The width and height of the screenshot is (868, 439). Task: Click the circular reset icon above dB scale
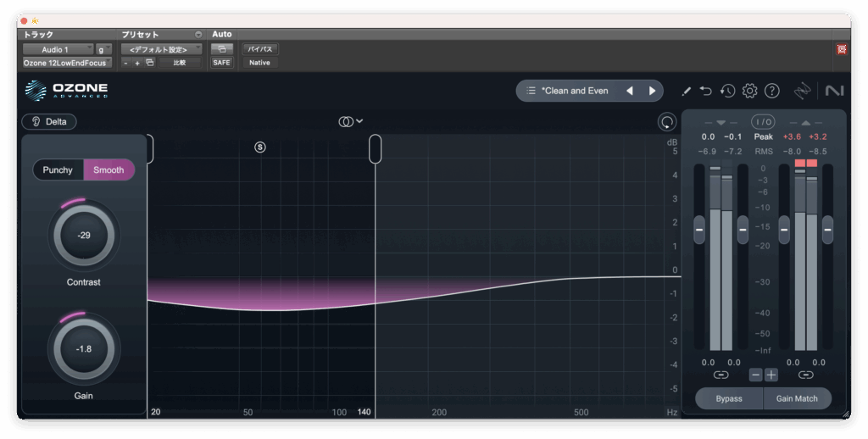667,122
